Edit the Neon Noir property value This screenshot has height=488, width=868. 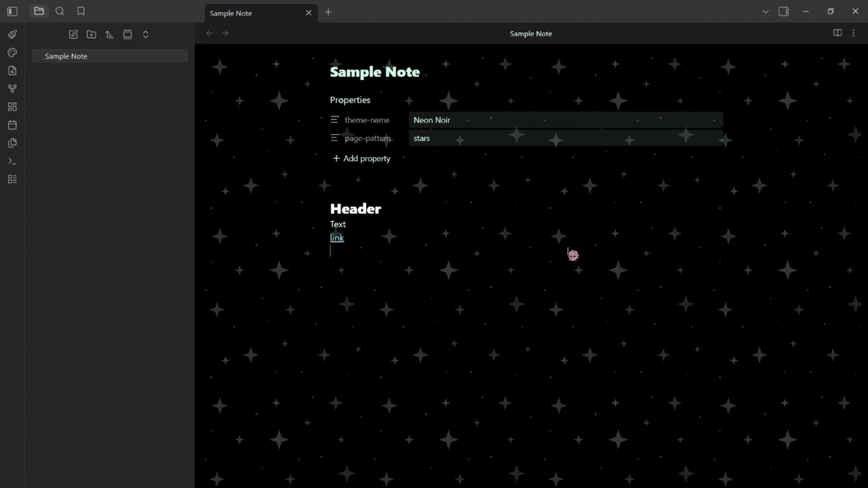coord(566,120)
